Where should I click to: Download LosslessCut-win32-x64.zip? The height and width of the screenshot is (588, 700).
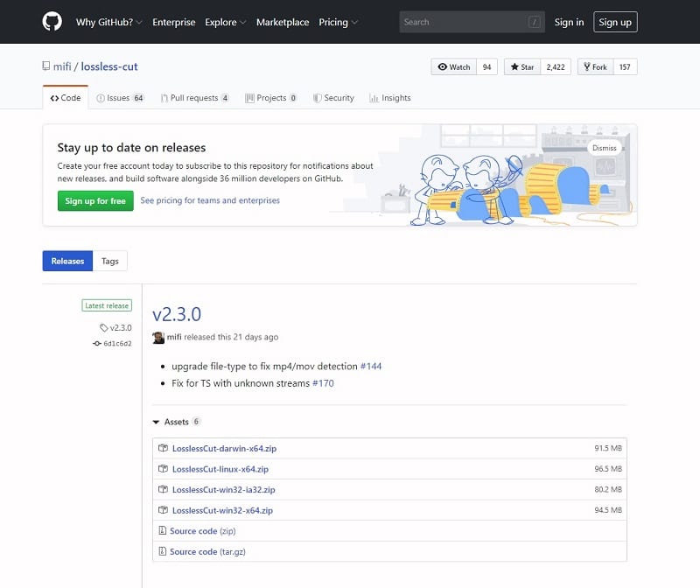click(222, 510)
